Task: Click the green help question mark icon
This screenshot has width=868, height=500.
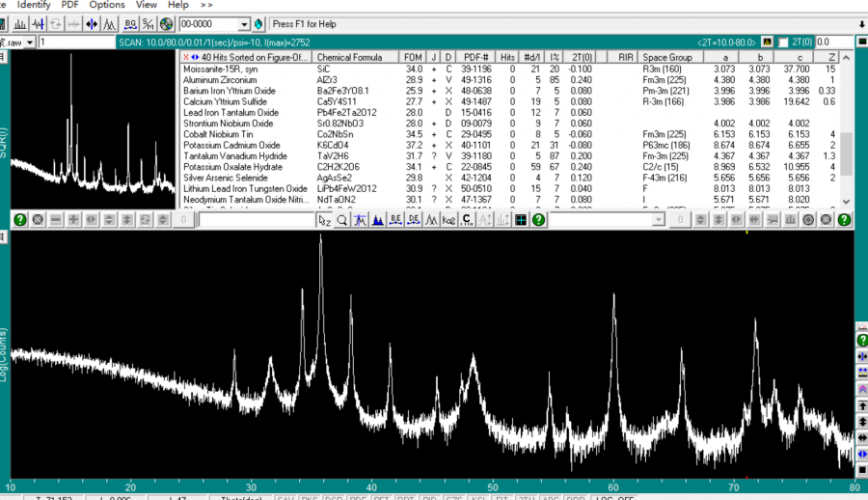Action: point(19,220)
